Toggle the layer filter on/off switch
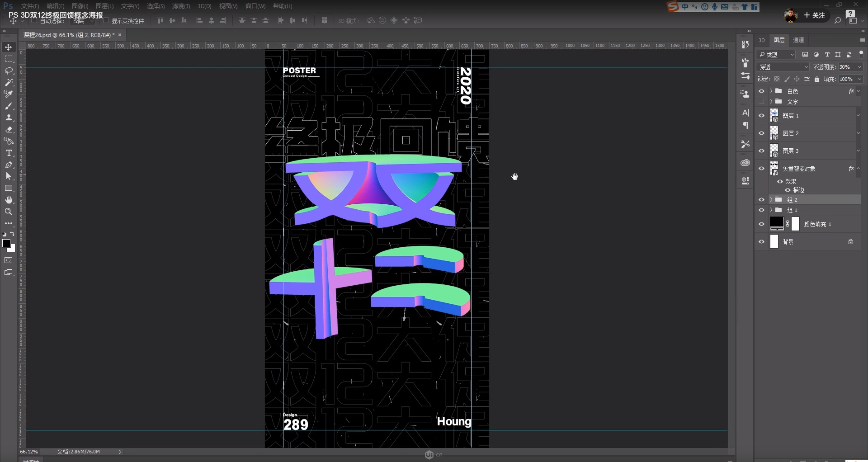Viewport: 868px width, 462px height. coord(861,54)
